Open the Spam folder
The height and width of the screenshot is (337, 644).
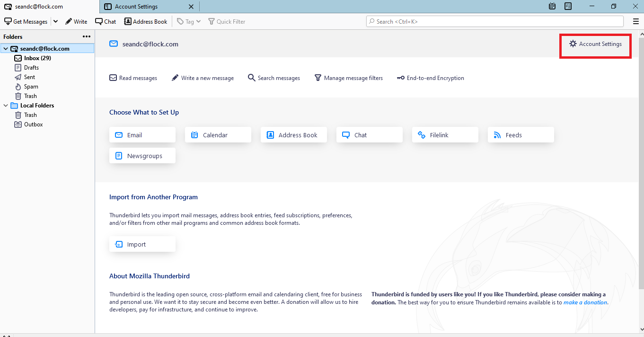[31, 87]
